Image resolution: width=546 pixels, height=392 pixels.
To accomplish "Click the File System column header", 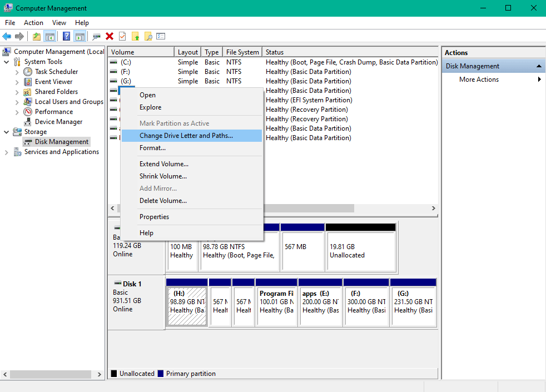I will coord(242,52).
